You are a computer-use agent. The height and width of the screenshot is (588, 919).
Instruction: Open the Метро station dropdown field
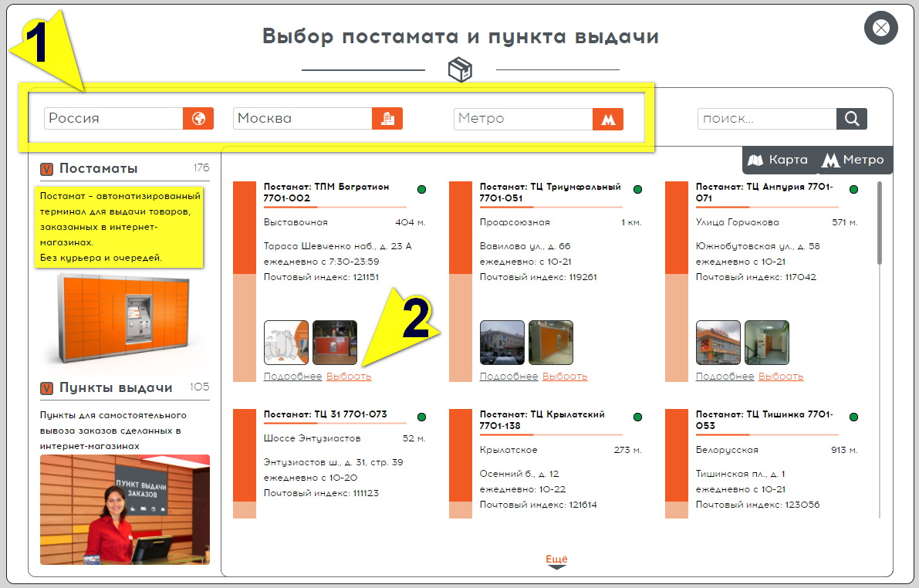pos(522,119)
